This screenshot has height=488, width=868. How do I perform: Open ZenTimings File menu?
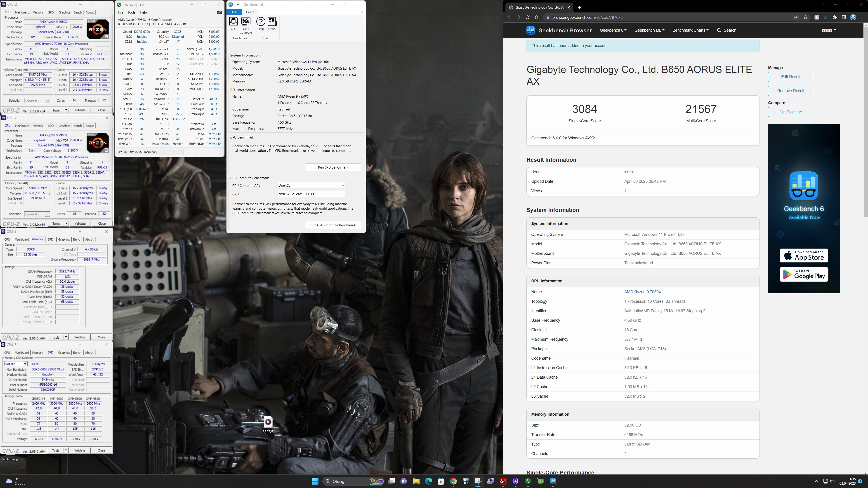(x=121, y=12)
